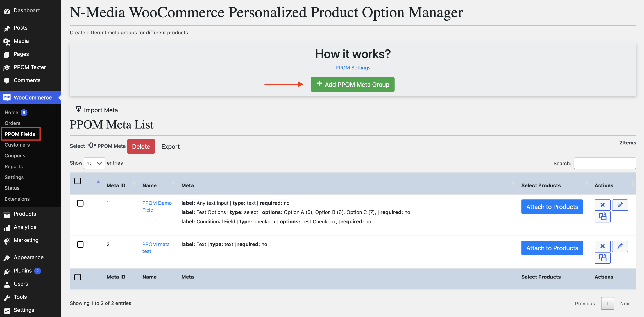The image size is (644, 317).
Task: Open the PPOM Settings link
Action: 352,68
